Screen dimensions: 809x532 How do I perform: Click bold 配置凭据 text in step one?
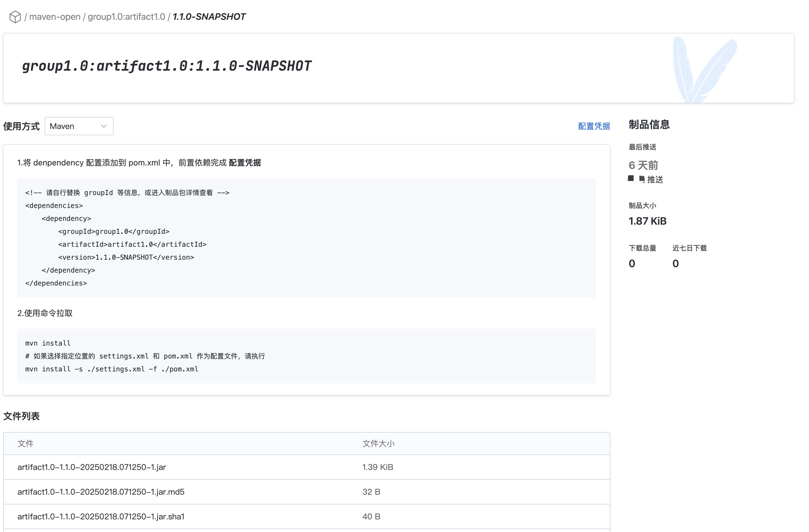[245, 163]
